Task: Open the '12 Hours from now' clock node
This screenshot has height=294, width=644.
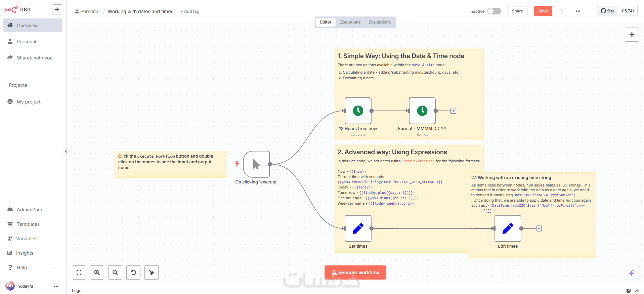Action: tap(358, 111)
